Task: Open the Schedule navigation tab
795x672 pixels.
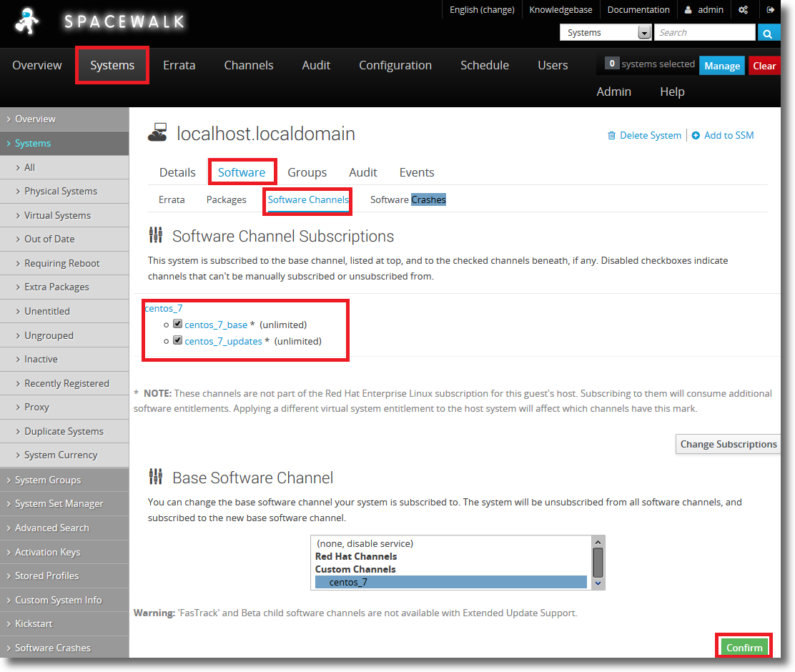Action: click(x=484, y=66)
